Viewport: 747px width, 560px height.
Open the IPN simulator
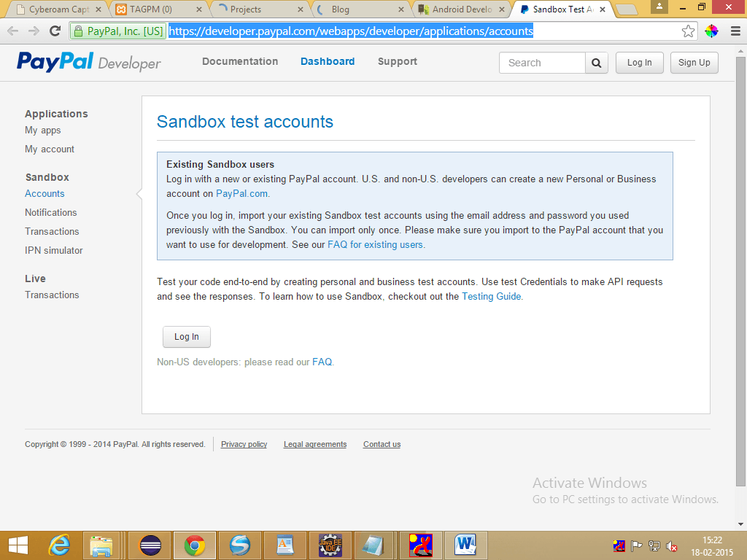click(54, 251)
